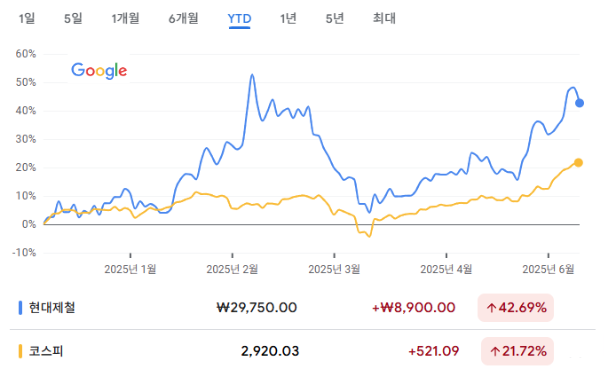
Task: Click the yellow endpoint dot of 코스피
Action: pos(578,162)
